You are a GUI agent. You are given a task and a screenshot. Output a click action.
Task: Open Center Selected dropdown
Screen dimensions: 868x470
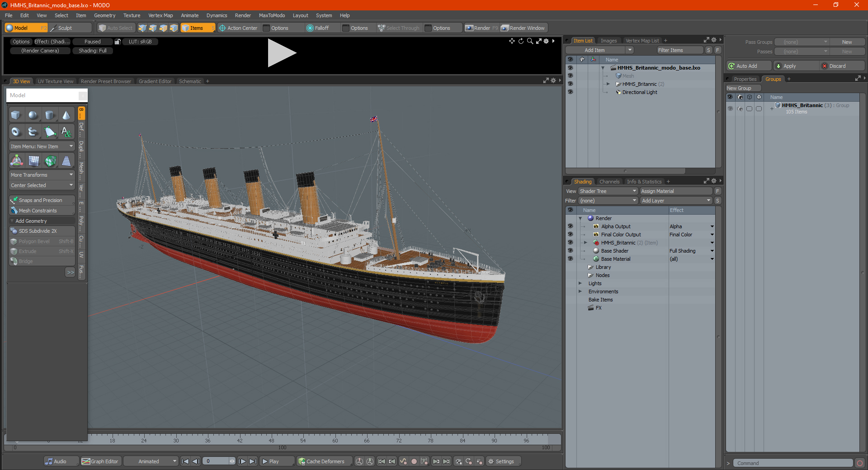(x=42, y=185)
